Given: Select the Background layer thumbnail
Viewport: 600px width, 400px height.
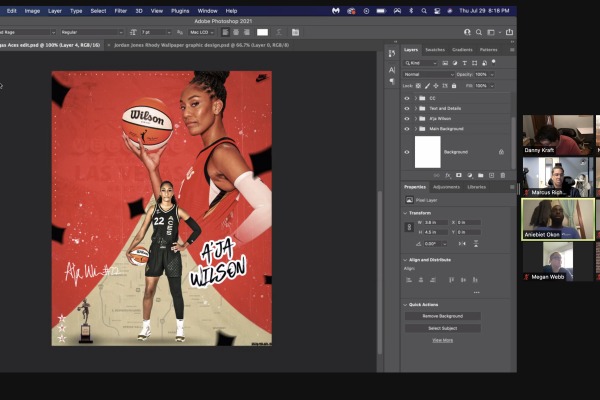Looking at the screenshot, I should pyautogui.click(x=427, y=152).
